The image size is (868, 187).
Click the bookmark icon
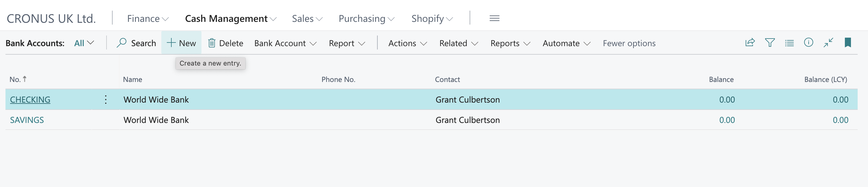coord(848,43)
